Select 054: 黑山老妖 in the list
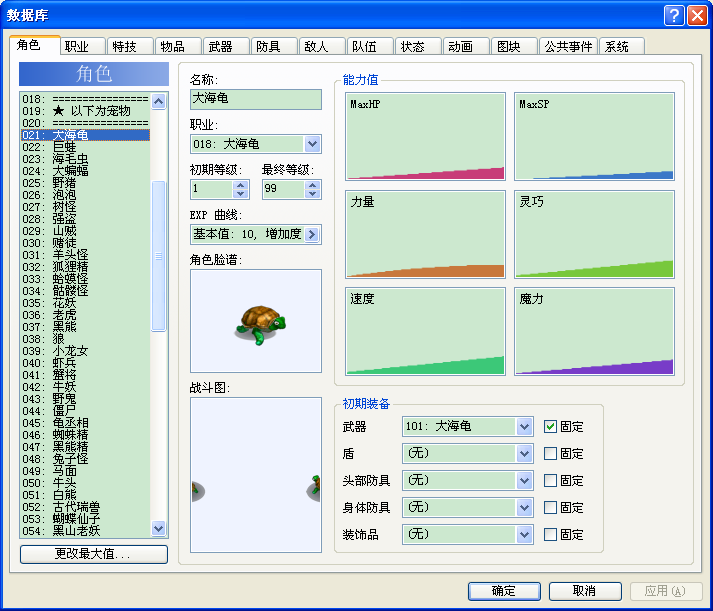The height and width of the screenshot is (611, 713). click(85, 531)
